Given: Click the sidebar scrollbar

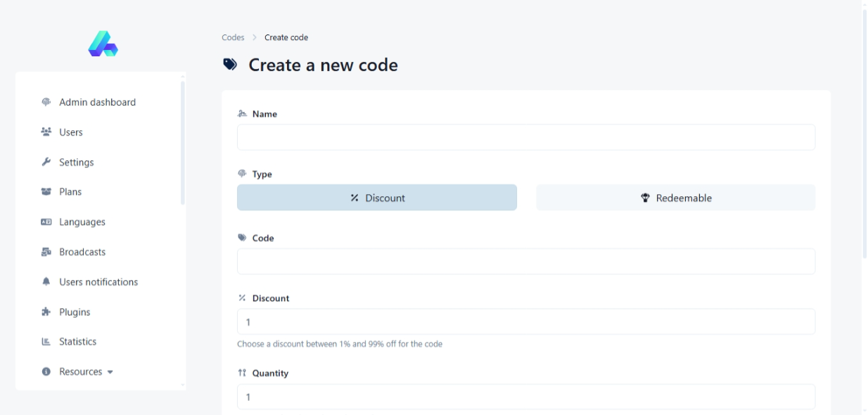Looking at the screenshot, I should click(x=183, y=142).
